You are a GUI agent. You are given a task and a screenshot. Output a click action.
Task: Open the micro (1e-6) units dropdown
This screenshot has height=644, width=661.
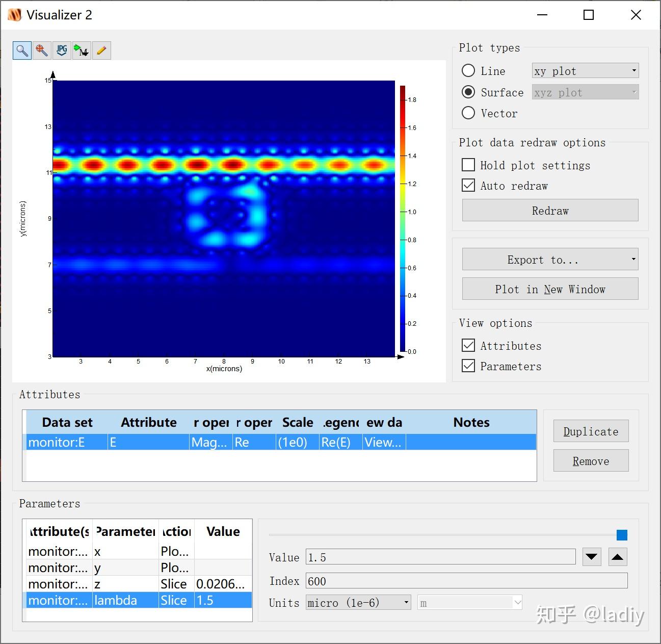point(358,603)
